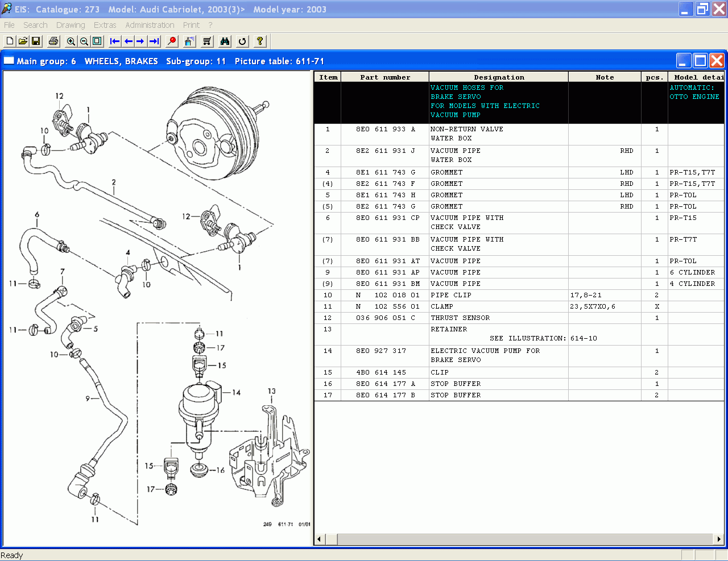Open the Print menu
The image size is (728, 561).
tap(191, 25)
